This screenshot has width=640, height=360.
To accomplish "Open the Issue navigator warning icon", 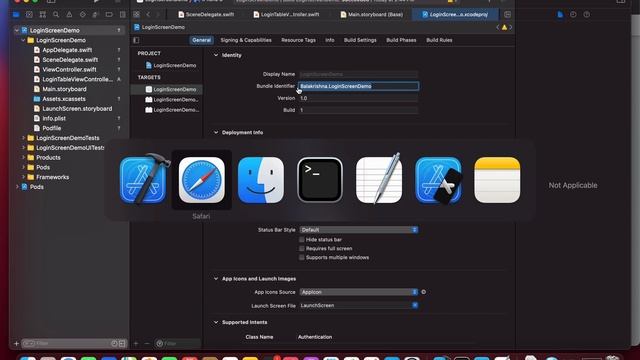I will pyautogui.click(x=69, y=15).
